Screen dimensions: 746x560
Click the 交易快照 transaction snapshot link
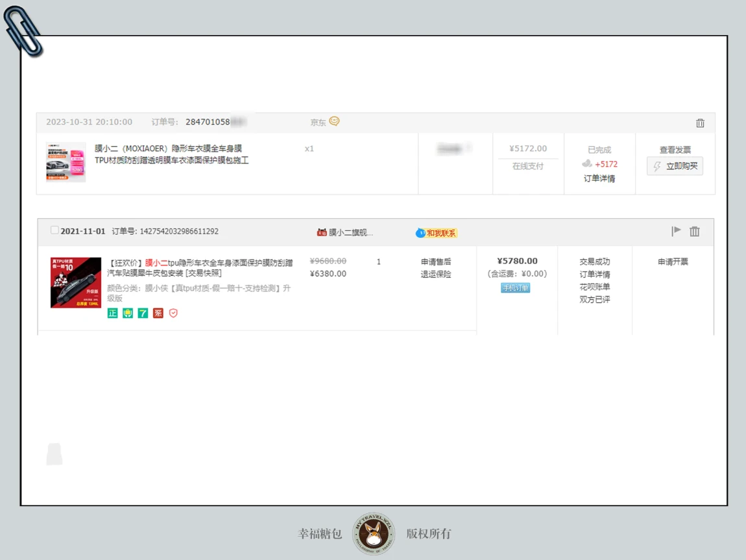[204, 273]
